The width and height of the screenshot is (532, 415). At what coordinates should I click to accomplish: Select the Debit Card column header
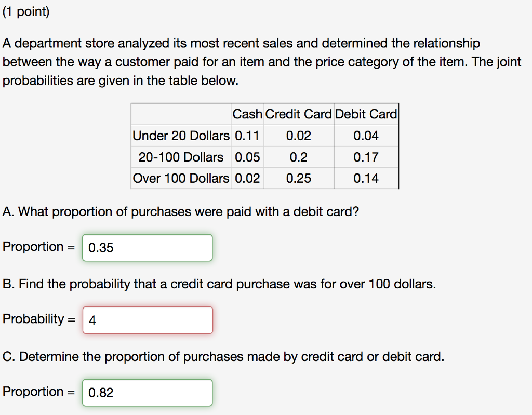[x=366, y=114]
